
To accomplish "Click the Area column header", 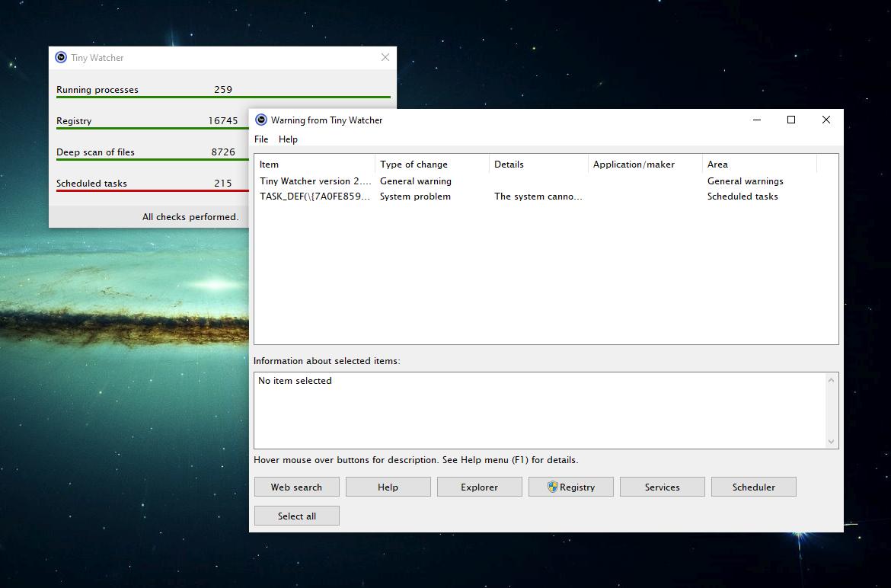I will pyautogui.click(x=760, y=165).
